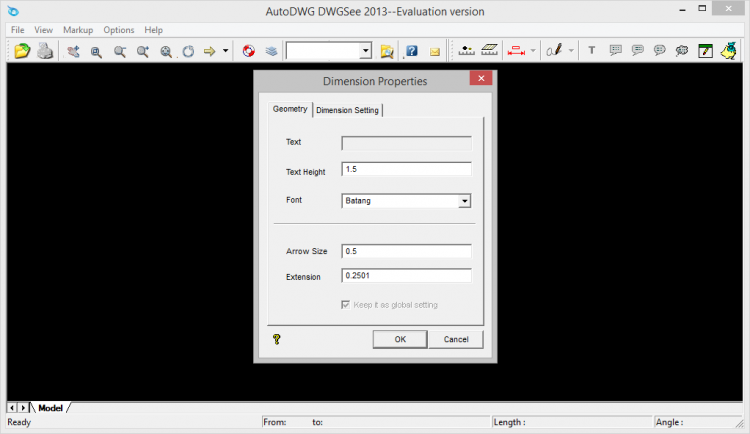Click the Length status bar entry

pos(509,422)
